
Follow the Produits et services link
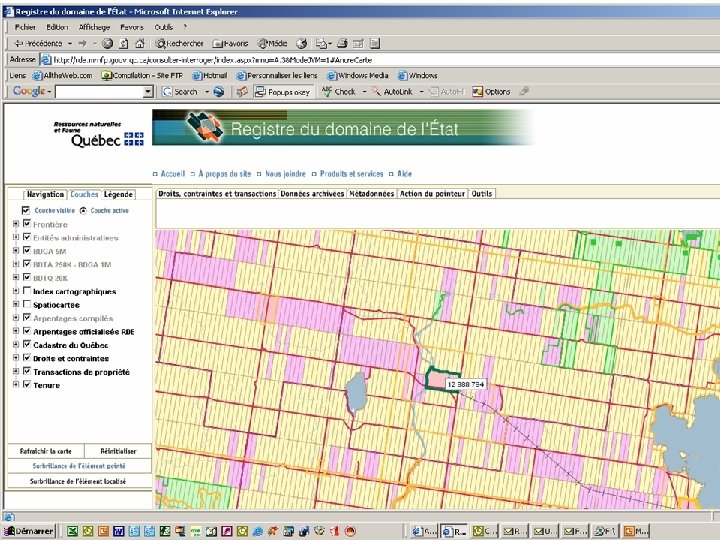(x=351, y=174)
